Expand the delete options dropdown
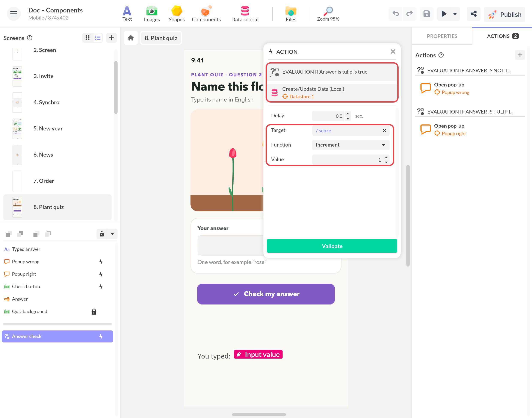 pyautogui.click(x=112, y=234)
